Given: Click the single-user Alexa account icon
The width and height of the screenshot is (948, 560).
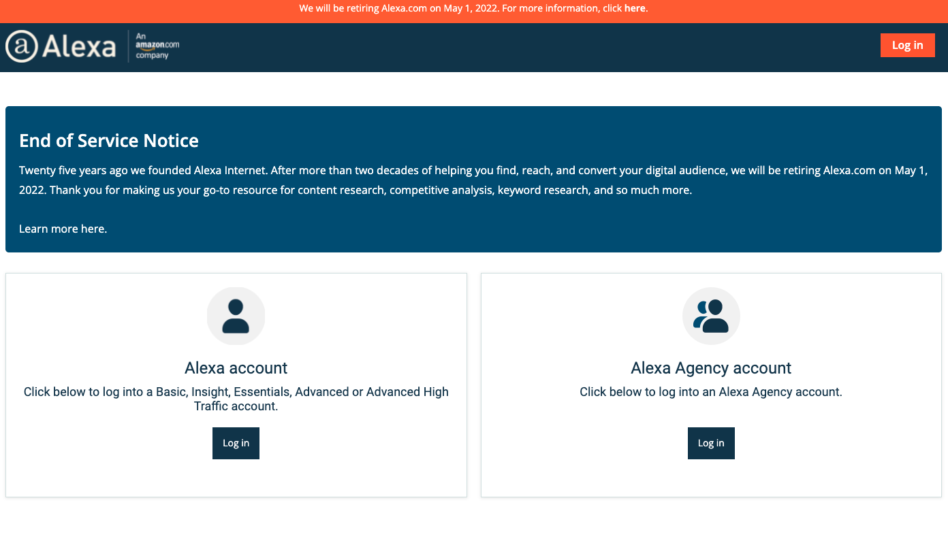Looking at the screenshot, I should pyautogui.click(x=236, y=316).
